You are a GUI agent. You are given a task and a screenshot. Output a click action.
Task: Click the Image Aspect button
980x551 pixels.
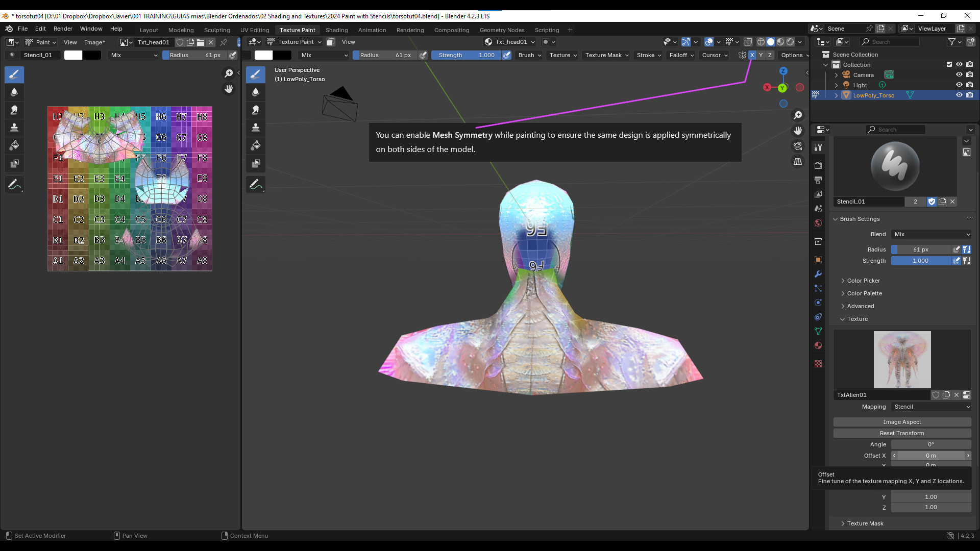[902, 422]
